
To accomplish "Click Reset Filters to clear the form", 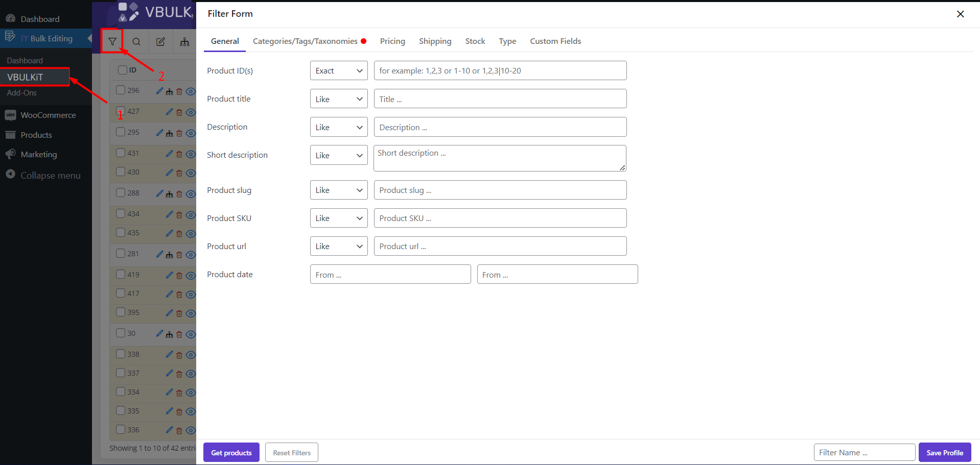I will 291,452.
